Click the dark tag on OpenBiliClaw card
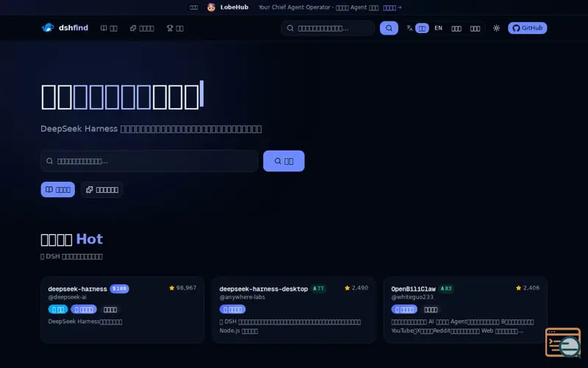 point(431,309)
